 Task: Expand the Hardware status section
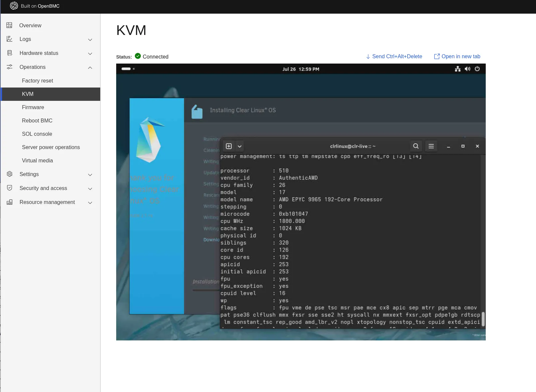pos(90,54)
